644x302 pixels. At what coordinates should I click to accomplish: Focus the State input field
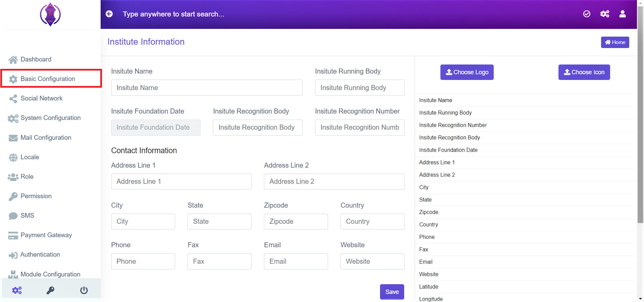(219, 221)
